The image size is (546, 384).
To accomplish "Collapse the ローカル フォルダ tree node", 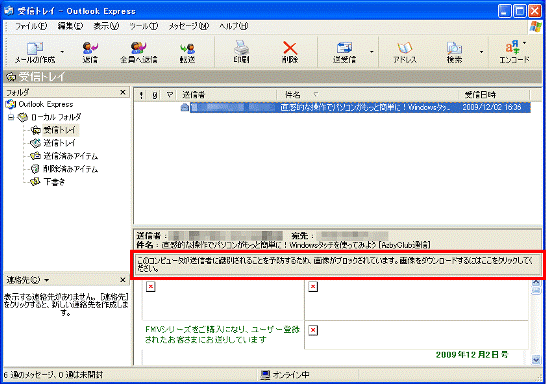I will 11,117.
